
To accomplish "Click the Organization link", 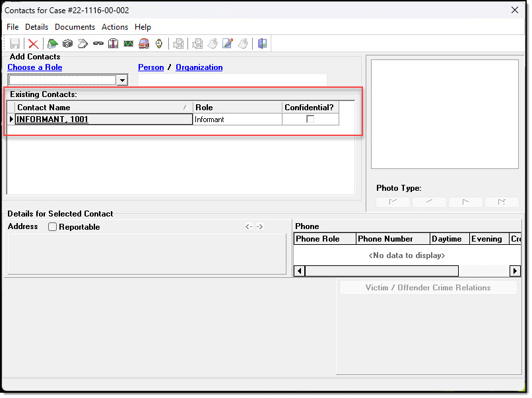I will point(199,67).
